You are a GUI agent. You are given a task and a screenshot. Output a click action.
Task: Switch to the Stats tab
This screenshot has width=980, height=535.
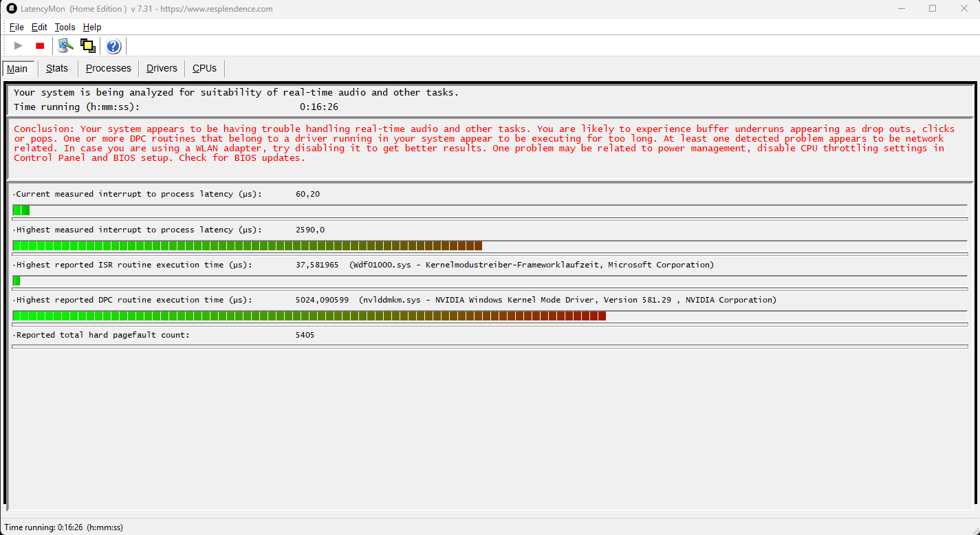(57, 68)
